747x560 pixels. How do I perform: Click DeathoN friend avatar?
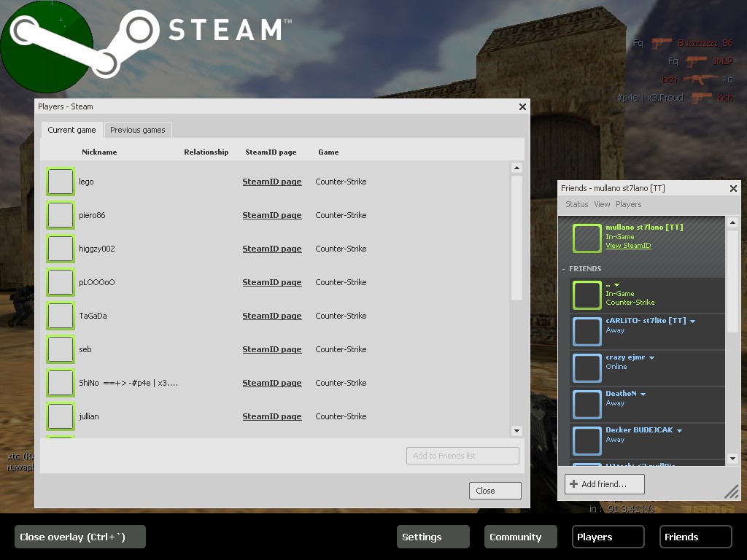(587, 404)
